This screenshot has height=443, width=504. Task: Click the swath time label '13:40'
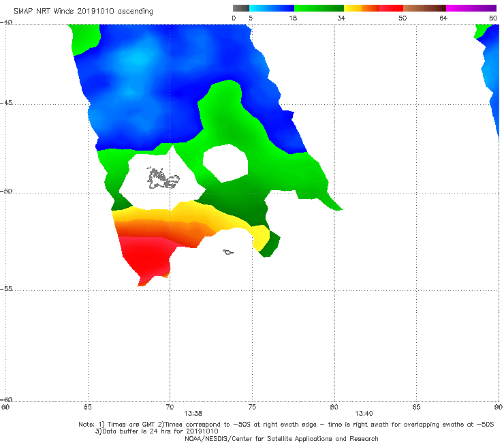pyautogui.click(x=364, y=414)
